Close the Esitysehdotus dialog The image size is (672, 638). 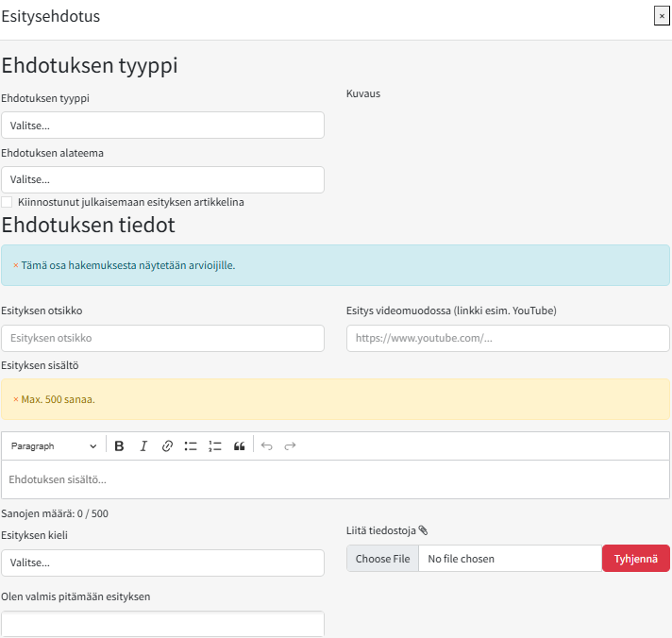[662, 16]
